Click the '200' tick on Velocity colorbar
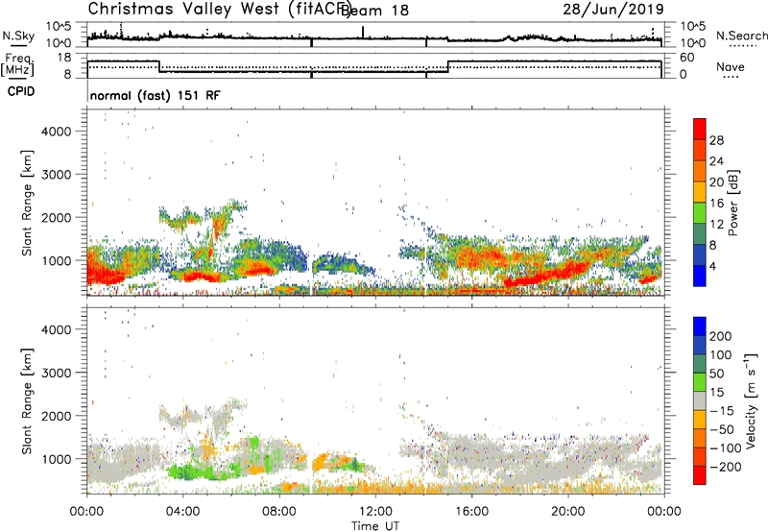The width and height of the screenshot is (768, 532). pyautogui.click(x=721, y=336)
